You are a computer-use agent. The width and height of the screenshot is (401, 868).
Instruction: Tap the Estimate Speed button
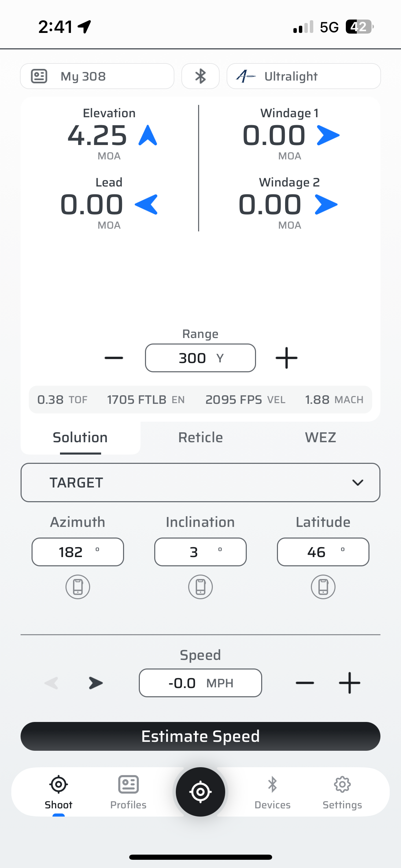pyautogui.click(x=200, y=736)
